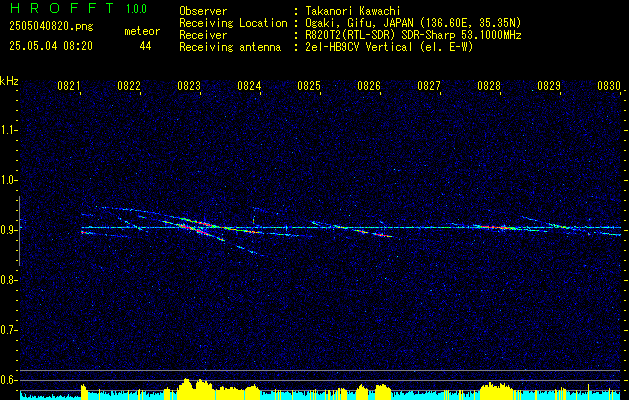This screenshot has width=629, height=400.
Task: Click the 0.8 frequency axis label
Action: point(9,280)
